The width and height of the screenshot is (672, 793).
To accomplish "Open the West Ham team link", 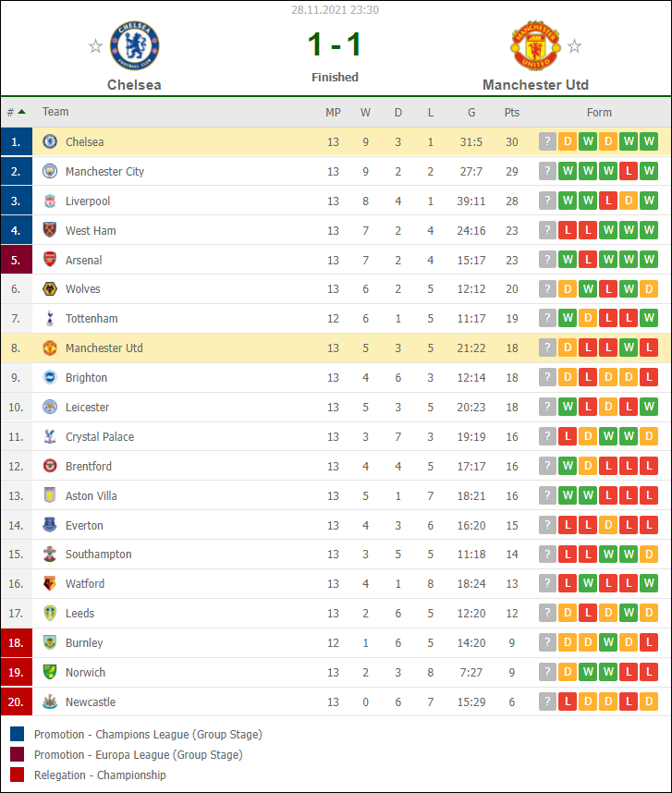I will pos(91,231).
